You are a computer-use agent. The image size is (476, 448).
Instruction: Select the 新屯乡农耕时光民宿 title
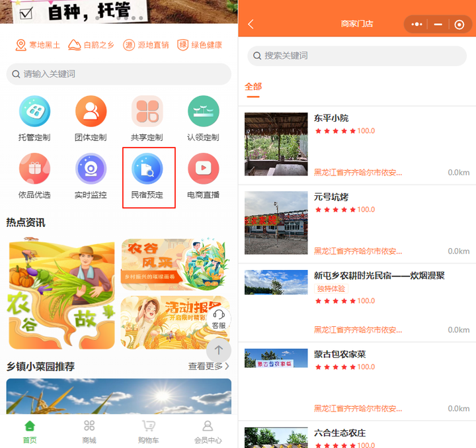(379, 276)
